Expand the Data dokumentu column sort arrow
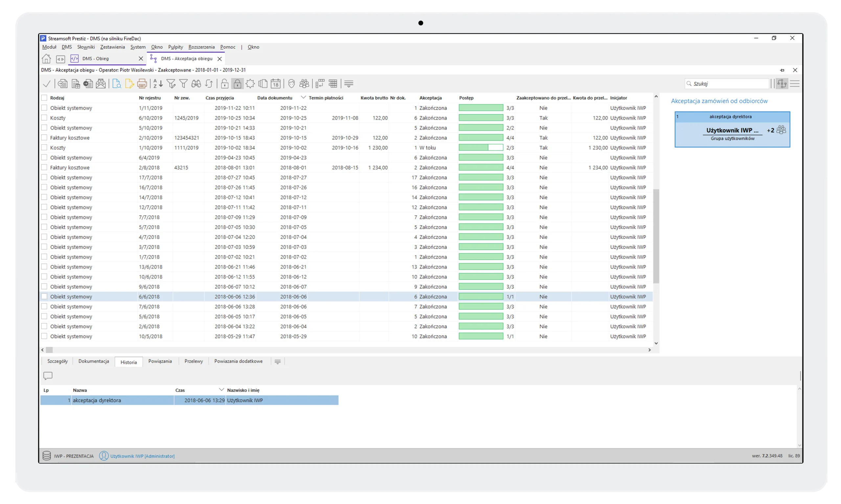 (303, 98)
